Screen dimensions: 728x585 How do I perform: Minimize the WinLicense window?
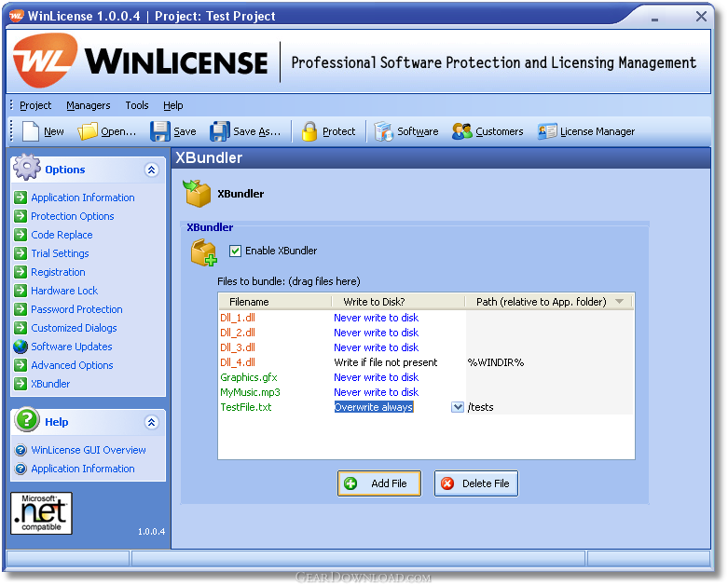654,18
